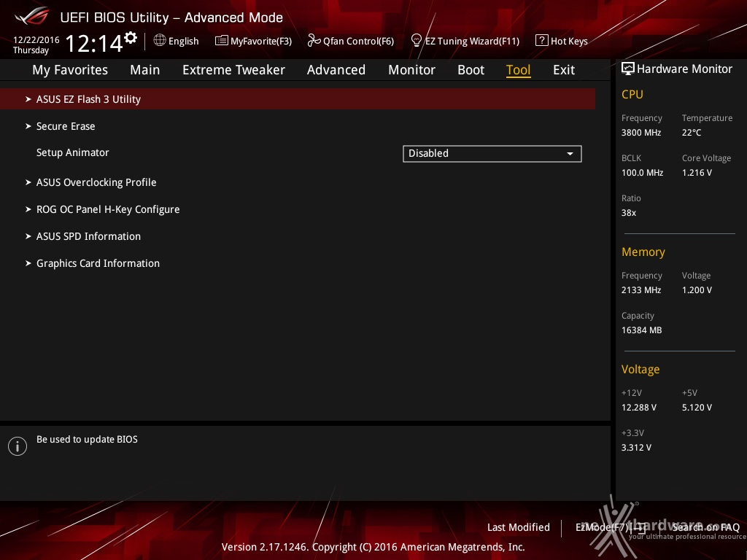Switch to My Favorites tab
This screenshot has height=560, width=747.
click(70, 70)
